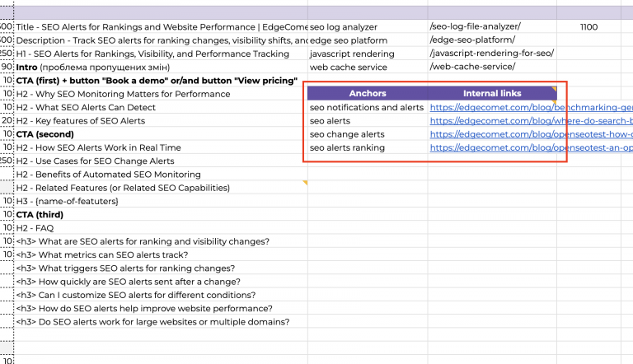Select the /web-cache-service/ cell
This screenshot has width=633, height=364.
pyautogui.click(x=492, y=67)
